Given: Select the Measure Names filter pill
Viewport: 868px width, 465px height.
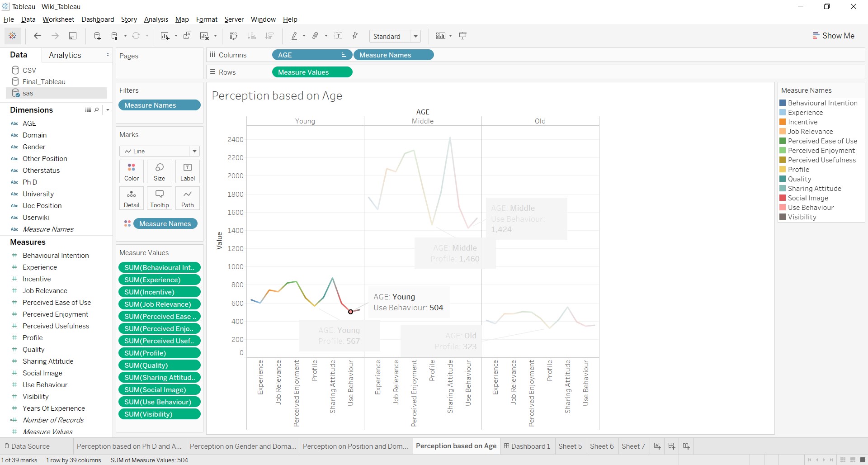Looking at the screenshot, I should pyautogui.click(x=160, y=105).
